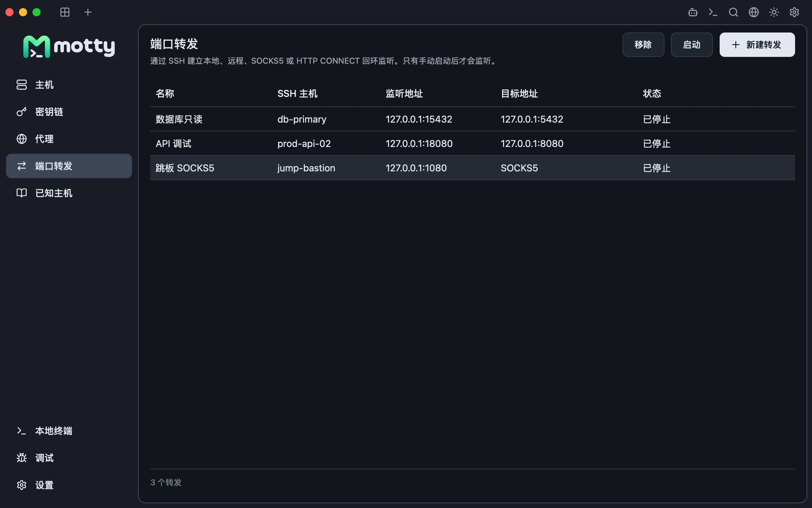Viewport: 812px width, 508px height.
Task: Click the 启动 button
Action: tap(692, 45)
